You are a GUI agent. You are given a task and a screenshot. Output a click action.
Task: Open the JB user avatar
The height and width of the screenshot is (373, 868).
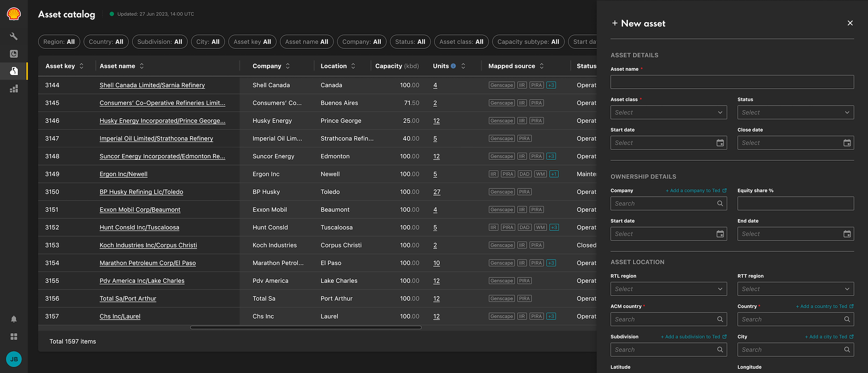pyautogui.click(x=14, y=359)
